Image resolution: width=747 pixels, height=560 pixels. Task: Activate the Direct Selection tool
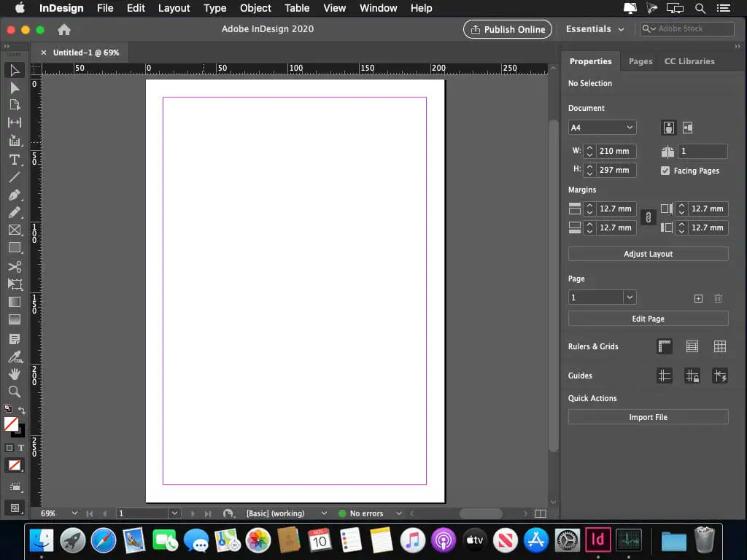15,87
